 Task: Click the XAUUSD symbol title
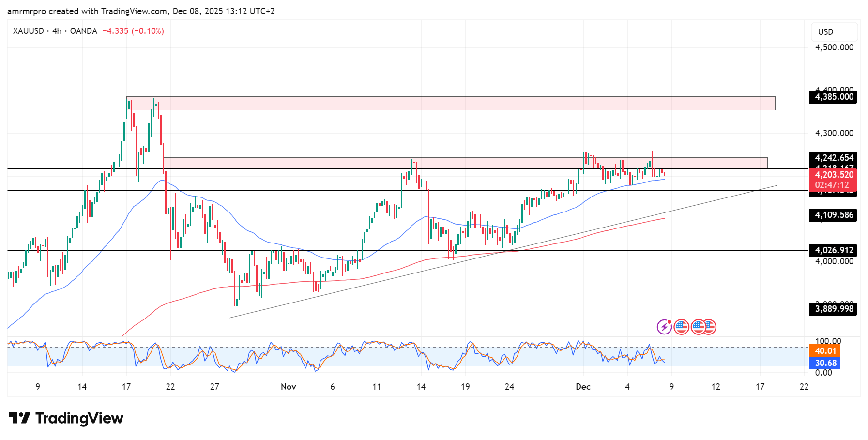28,31
